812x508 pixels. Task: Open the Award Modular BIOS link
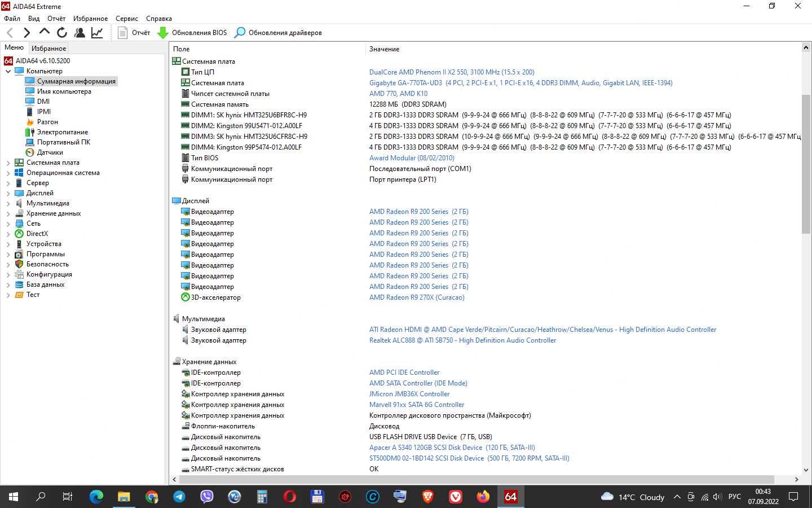tap(412, 158)
